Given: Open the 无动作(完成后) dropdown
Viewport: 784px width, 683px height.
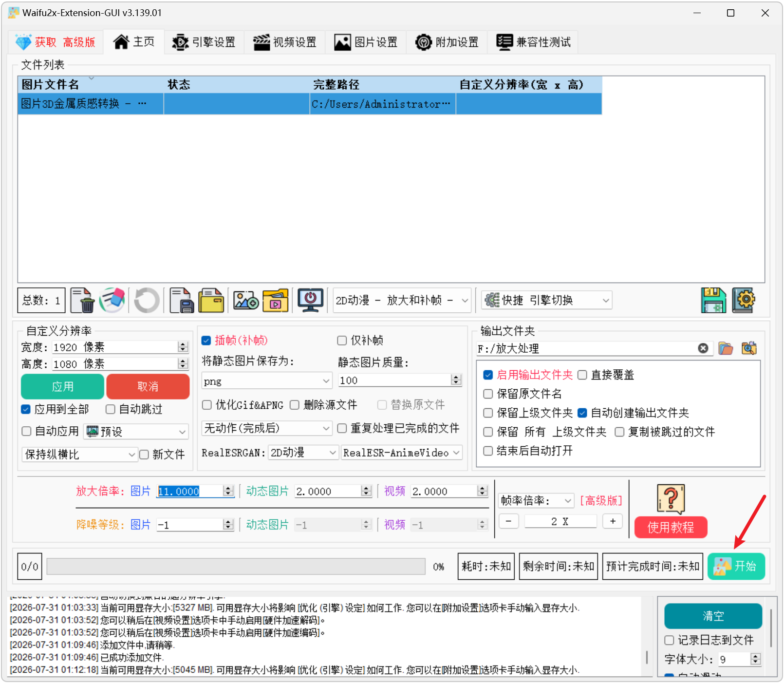Looking at the screenshot, I should coord(267,428).
